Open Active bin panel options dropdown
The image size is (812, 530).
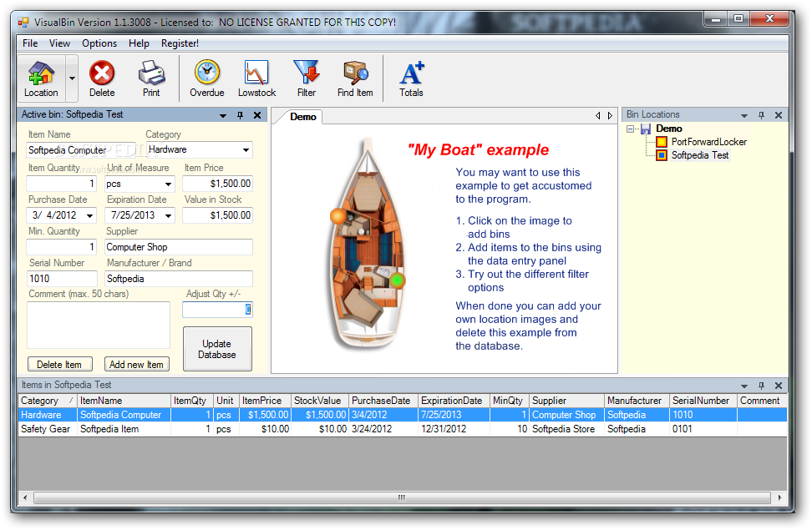223,115
